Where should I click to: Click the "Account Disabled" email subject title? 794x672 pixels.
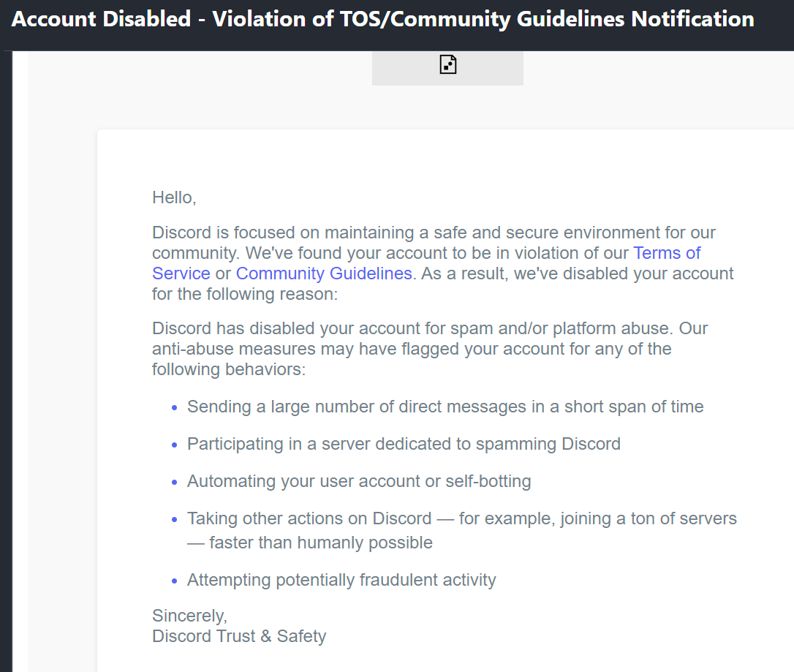point(383,19)
